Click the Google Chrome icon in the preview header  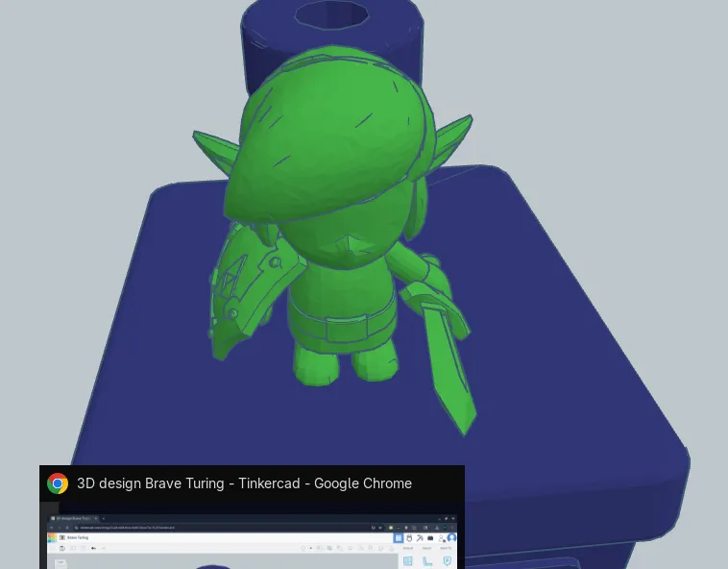click(58, 483)
